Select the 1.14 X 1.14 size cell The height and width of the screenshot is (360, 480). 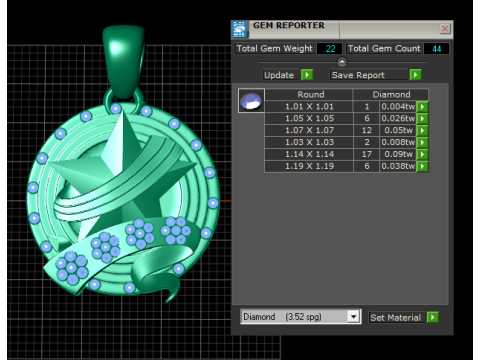click(x=309, y=154)
